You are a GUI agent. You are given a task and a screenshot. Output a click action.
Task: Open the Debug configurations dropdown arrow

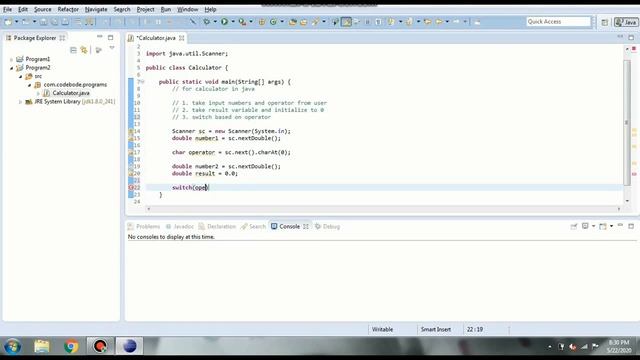[215, 22]
